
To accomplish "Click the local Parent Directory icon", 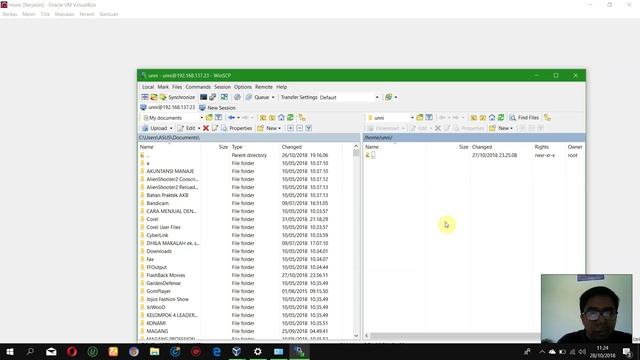I will (x=263, y=118).
